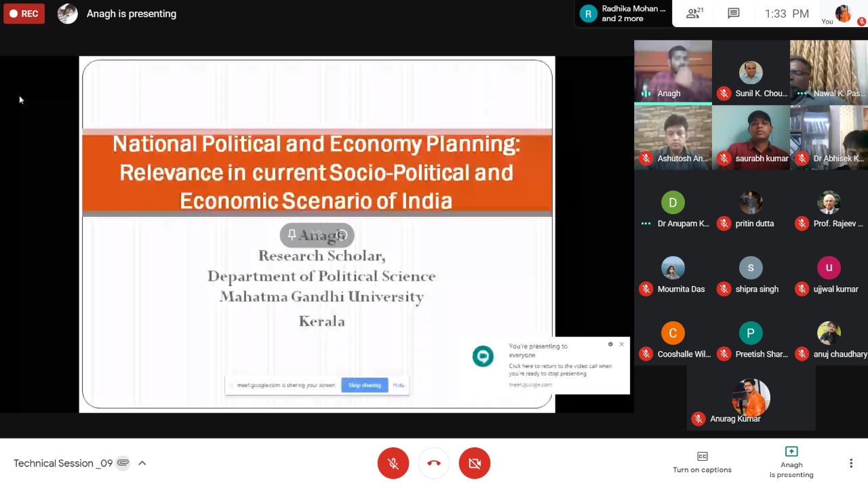Viewport: 868px width, 488px height.
Task: Click the Radhika Mohan and 2 more notification
Action: 624,14
